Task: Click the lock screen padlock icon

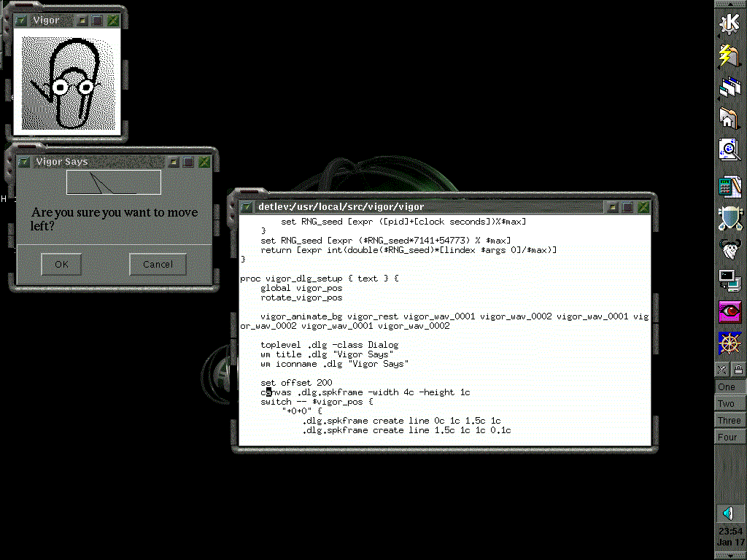Action: pos(738,370)
